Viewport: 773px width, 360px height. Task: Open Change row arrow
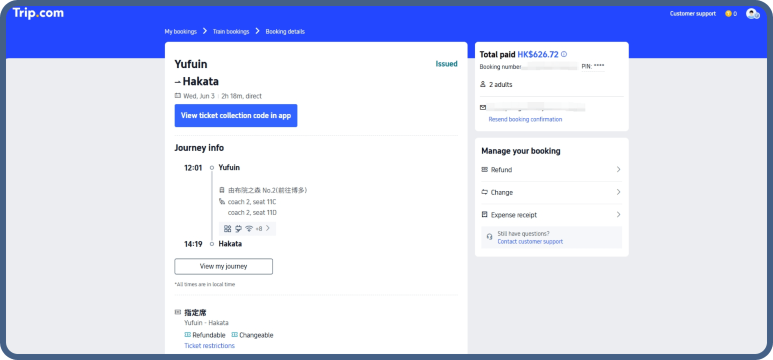[x=618, y=192]
